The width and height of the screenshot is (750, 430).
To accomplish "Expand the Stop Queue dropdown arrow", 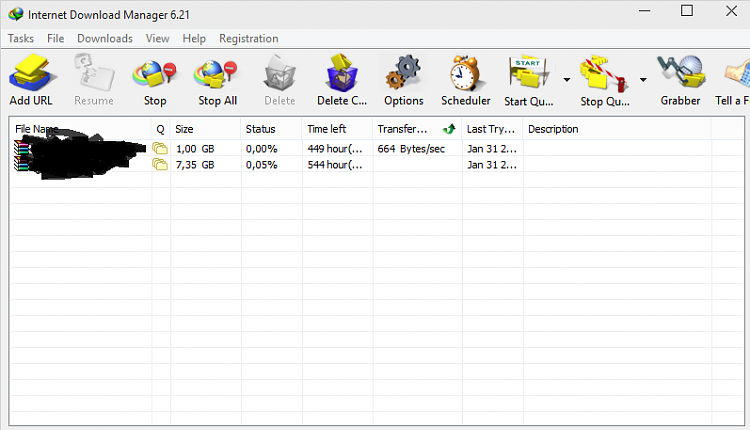I will (643, 79).
